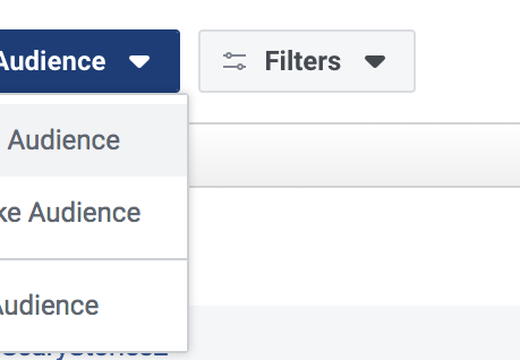Select the highlighted top Audience menu option
The height and width of the screenshot is (360, 520).
tap(93, 140)
